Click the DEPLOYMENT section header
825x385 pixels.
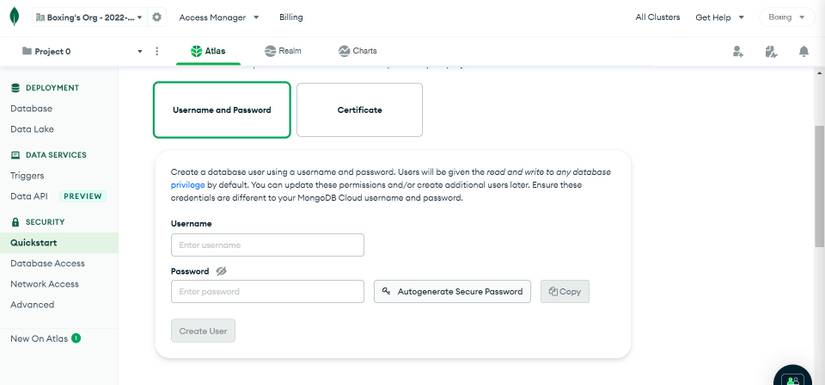point(52,88)
